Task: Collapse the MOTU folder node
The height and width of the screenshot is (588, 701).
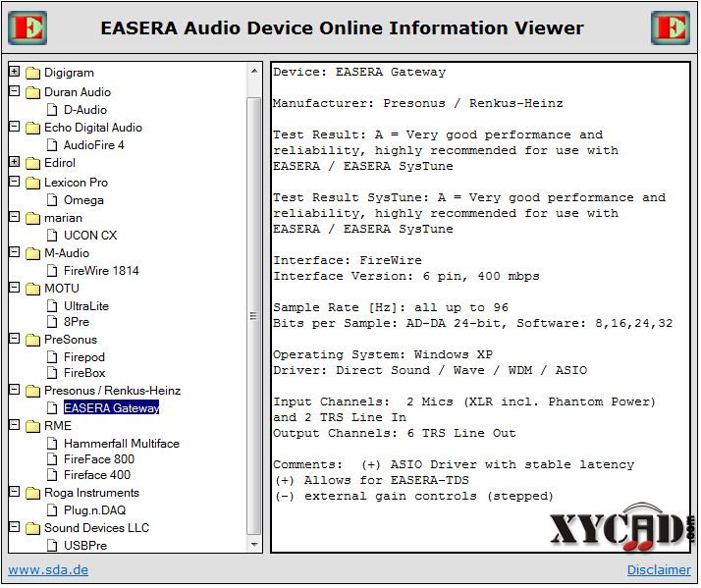Action: [x=15, y=288]
